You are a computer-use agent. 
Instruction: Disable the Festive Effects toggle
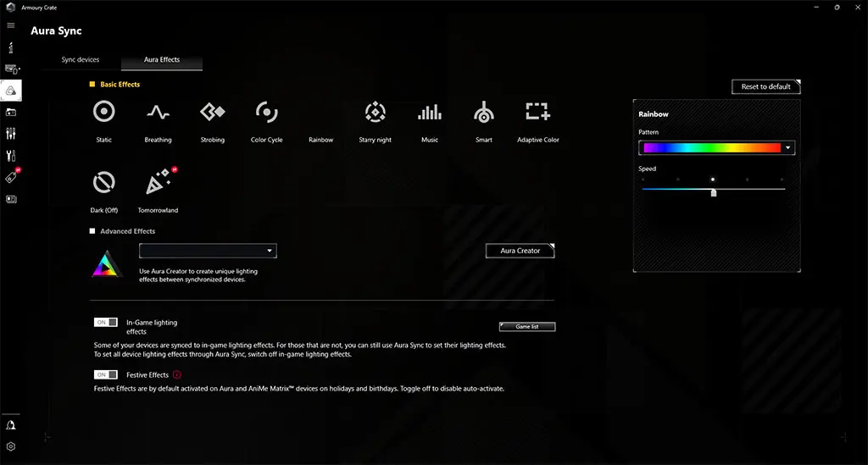click(106, 374)
